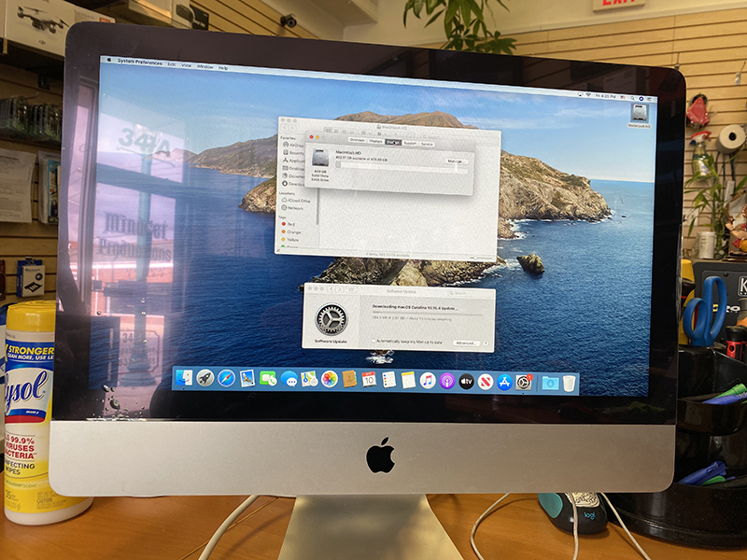
Task: Go back in Software Update window
Action: coord(331,289)
